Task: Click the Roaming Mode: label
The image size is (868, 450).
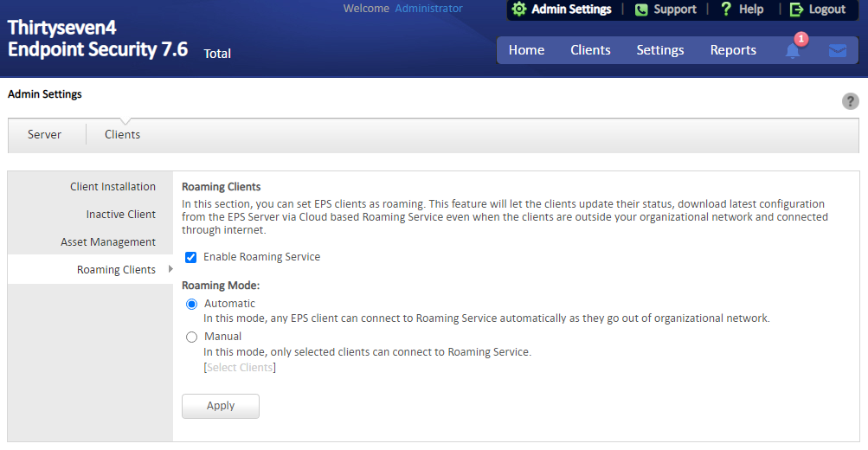Action: (221, 286)
